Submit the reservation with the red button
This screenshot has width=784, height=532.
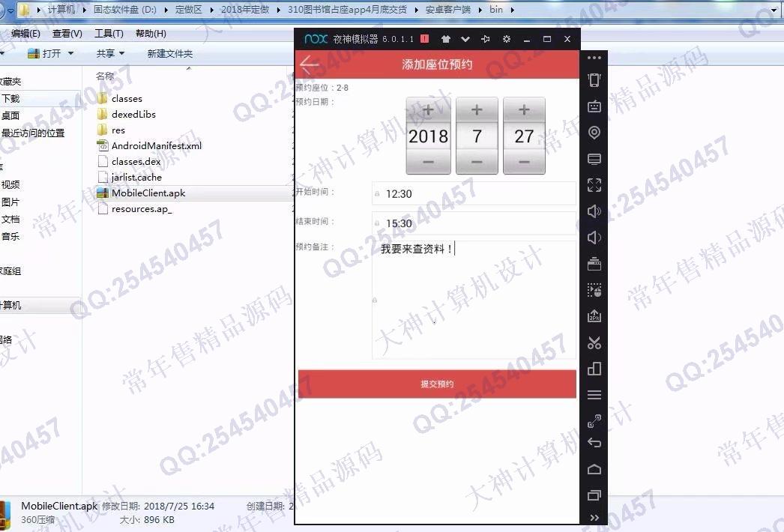point(437,384)
